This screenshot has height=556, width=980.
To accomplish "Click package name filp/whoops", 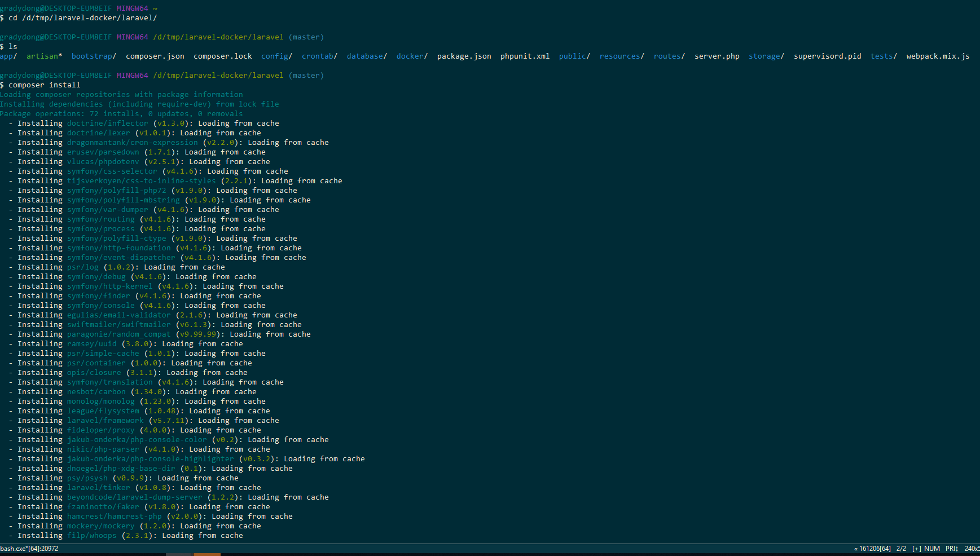I will [92, 536].
